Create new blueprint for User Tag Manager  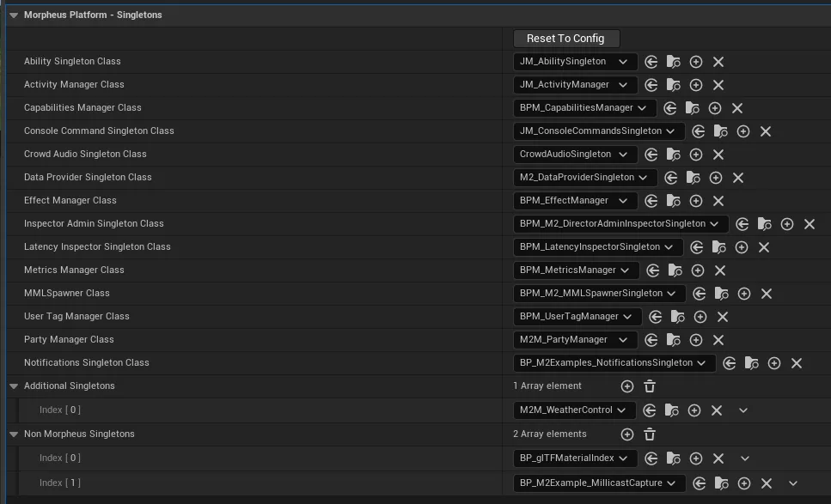pos(700,317)
